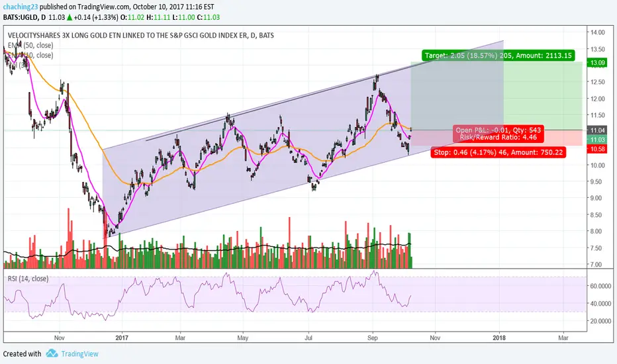
Task: Click the BATS:UGLD symbol text in the header
Action: (21, 17)
